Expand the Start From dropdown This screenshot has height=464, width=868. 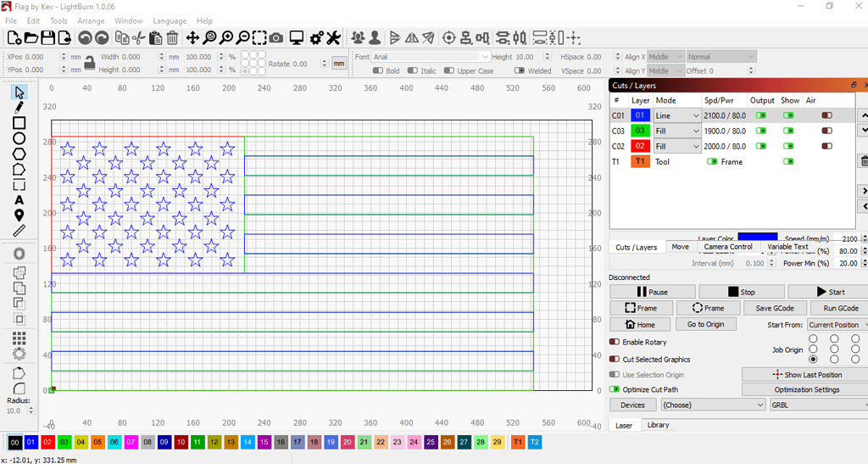(x=837, y=325)
